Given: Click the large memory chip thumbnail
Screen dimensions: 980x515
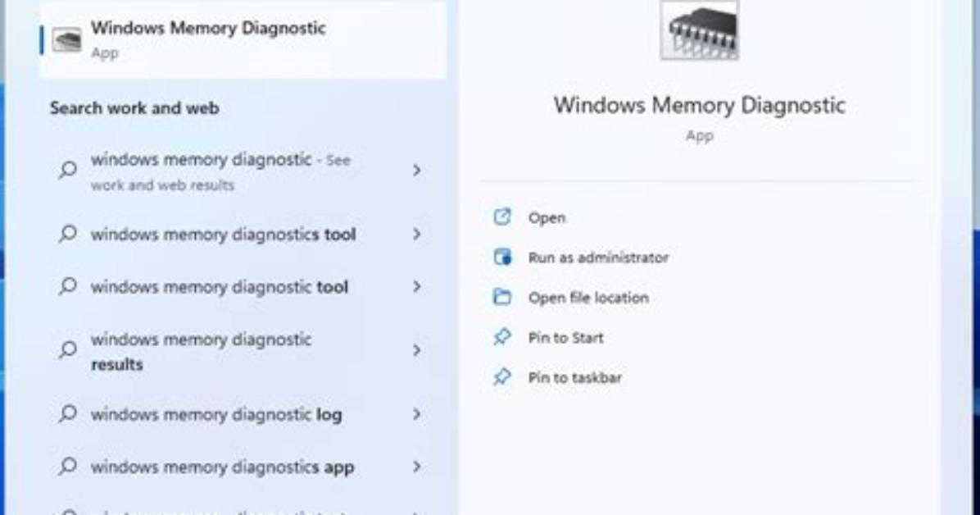Looking at the screenshot, I should coord(700,30).
